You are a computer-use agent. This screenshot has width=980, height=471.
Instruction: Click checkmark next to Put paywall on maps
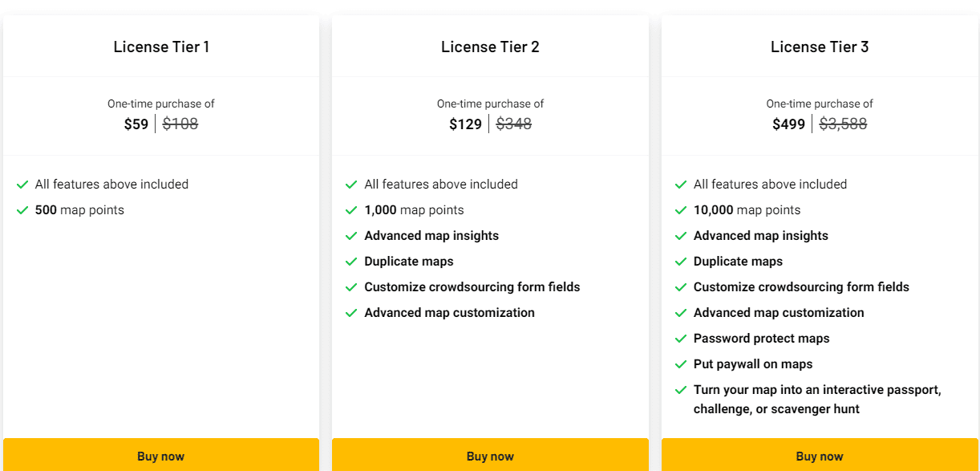click(681, 364)
